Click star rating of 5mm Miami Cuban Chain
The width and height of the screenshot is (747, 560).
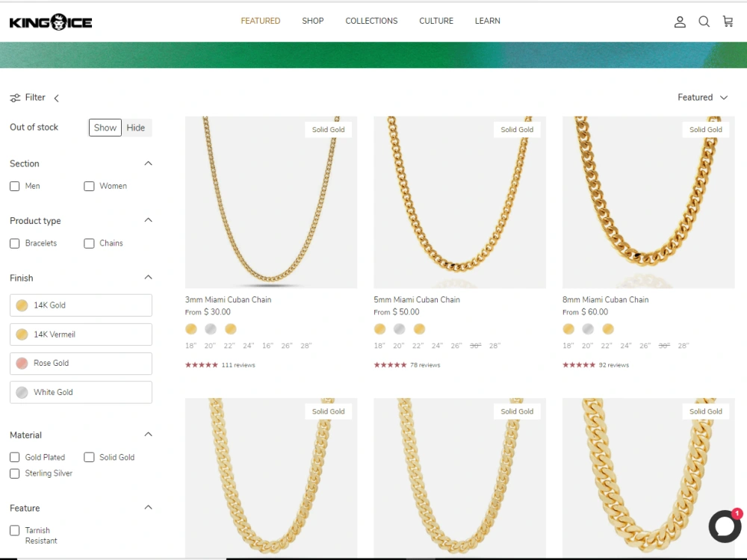pyautogui.click(x=390, y=365)
